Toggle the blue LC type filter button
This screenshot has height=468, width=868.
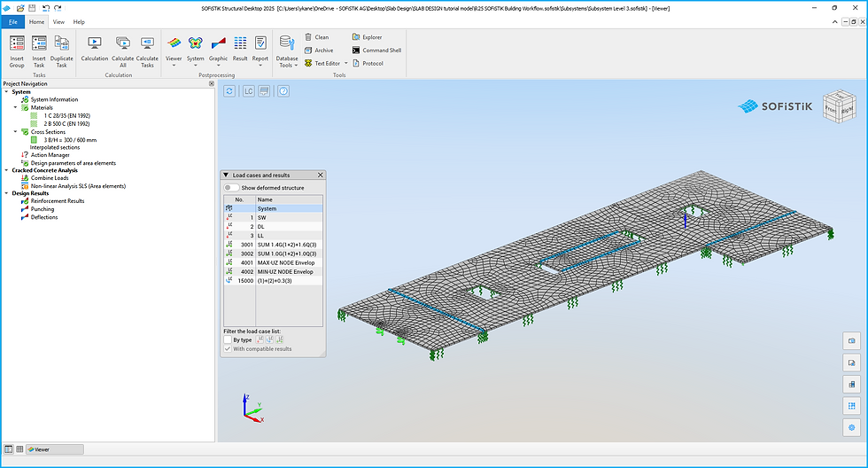[x=270, y=339]
